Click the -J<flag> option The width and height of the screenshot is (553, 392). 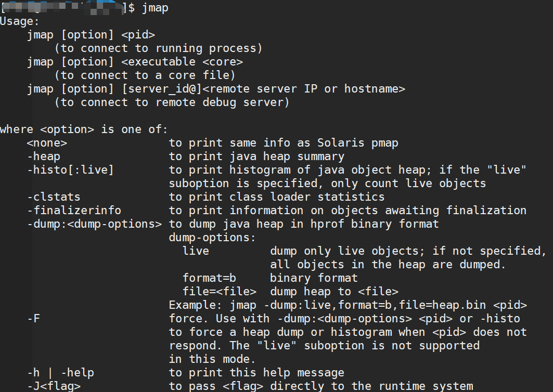(54, 386)
